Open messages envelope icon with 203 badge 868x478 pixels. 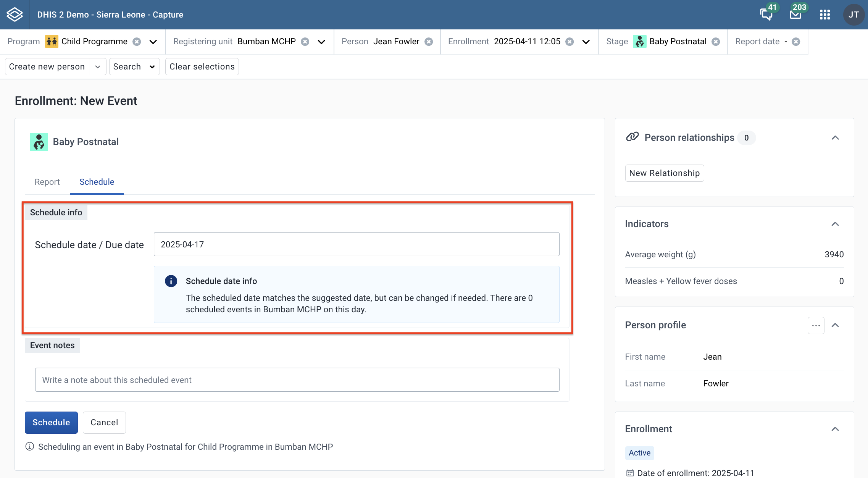pyautogui.click(x=795, y=15)
